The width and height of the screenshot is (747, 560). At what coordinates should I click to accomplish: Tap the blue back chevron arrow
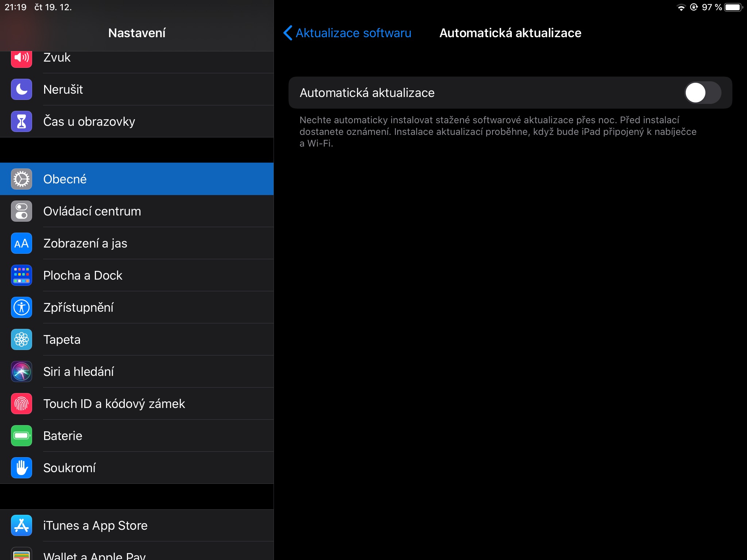288,33
